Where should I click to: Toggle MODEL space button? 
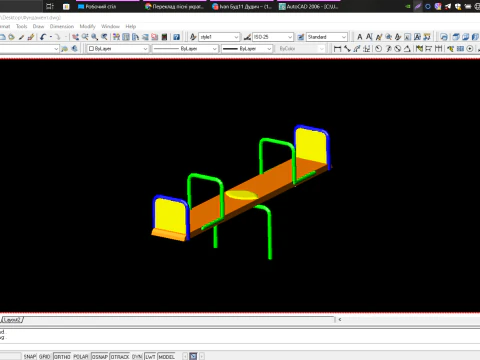(x=166, y=357)
